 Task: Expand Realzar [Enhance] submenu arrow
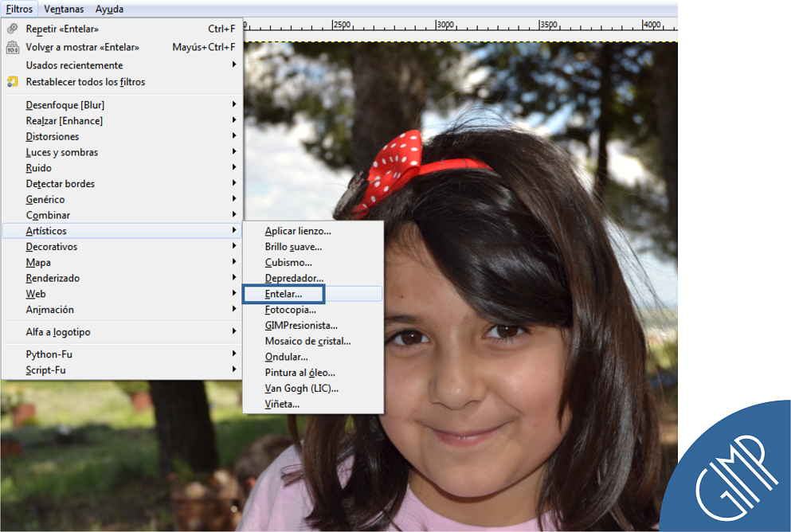coord(234,120)
